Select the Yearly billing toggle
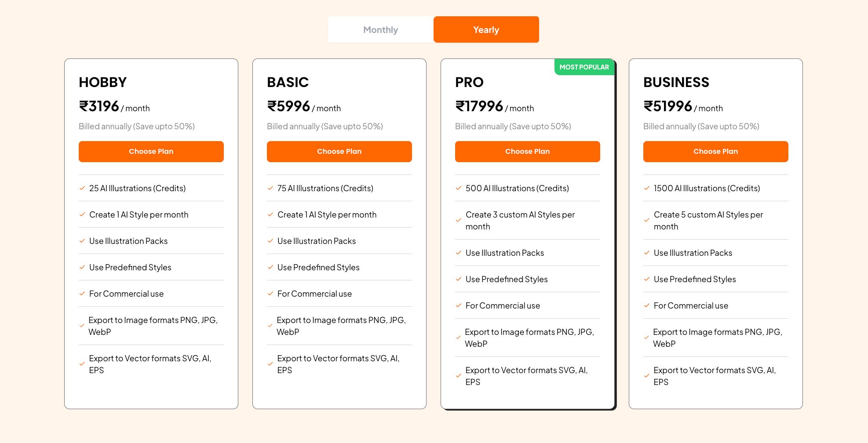This screenshot has width=868, height=443. point(486,30)
